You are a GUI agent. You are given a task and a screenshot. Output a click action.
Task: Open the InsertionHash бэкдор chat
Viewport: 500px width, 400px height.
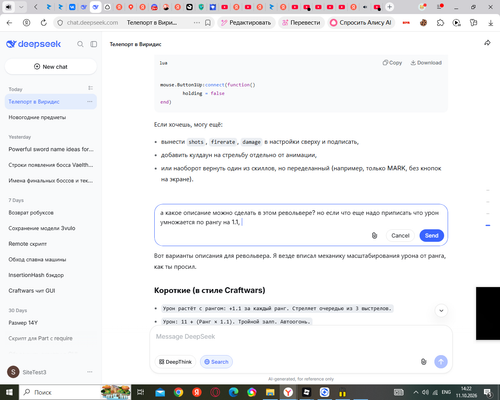(51, 275)
